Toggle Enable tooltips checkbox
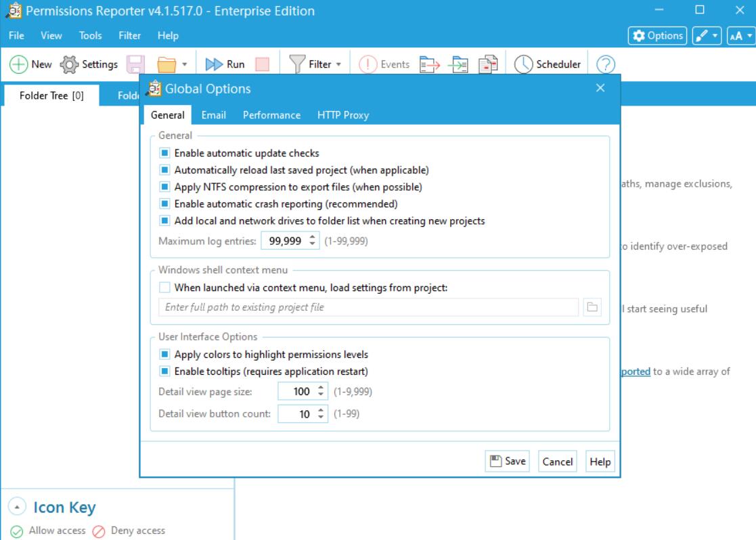Screen dimensions: 756x540 tap(164, 372)
